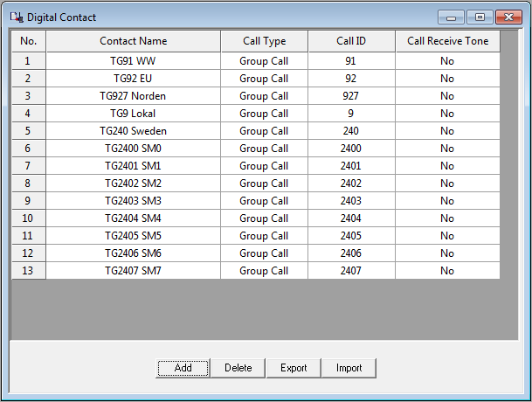532x402 pixels.
Task: Open Call Type dropdown for TG92 EU
Action: [264, 79]
